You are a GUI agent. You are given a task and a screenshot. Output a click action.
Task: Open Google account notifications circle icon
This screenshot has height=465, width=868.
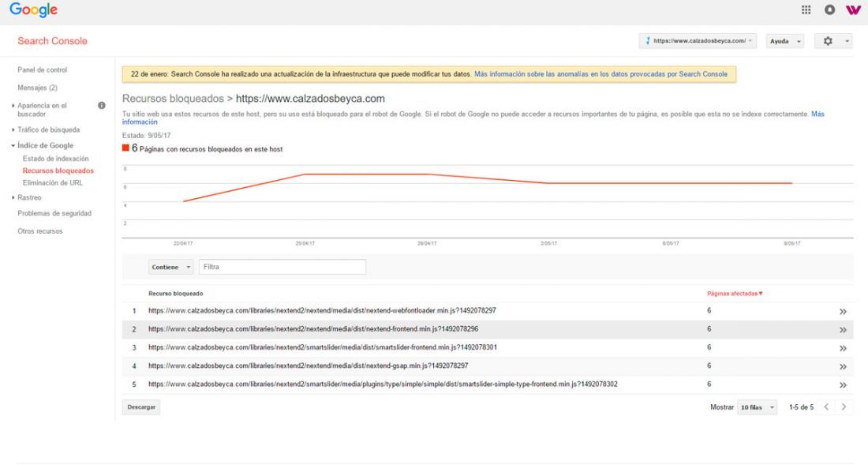[x=829, y=9]
